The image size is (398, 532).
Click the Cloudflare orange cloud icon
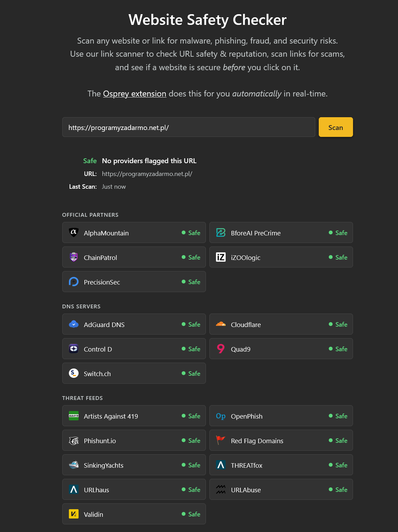pyautogui.click(x=221, y=324)
